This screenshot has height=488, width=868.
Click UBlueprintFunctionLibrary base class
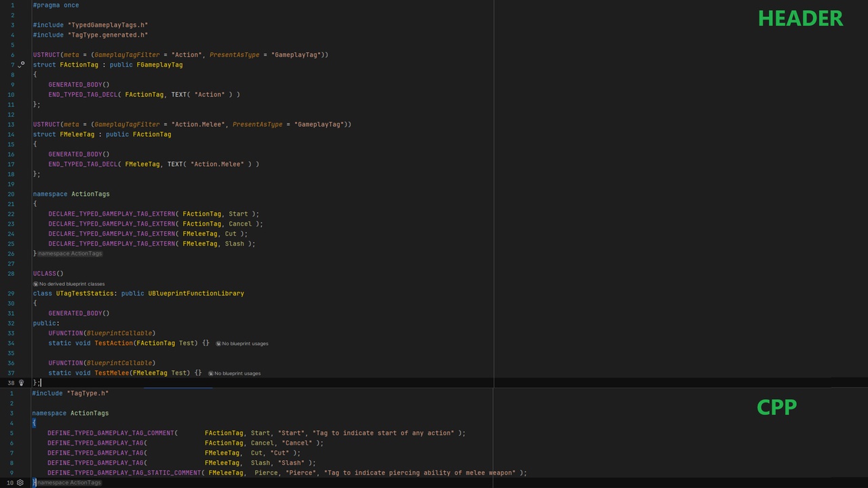(x=196, y=293)
